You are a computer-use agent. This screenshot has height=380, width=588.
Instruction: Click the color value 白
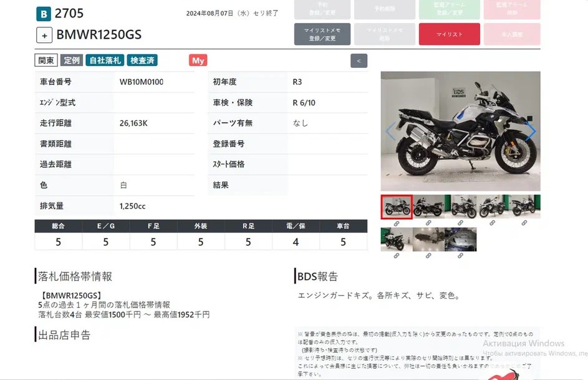(123, 185)
